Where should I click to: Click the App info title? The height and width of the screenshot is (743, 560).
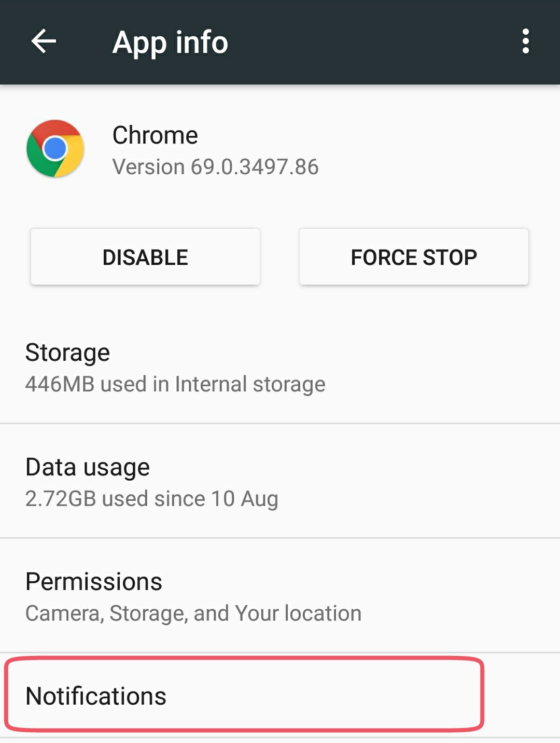point(170,43)
